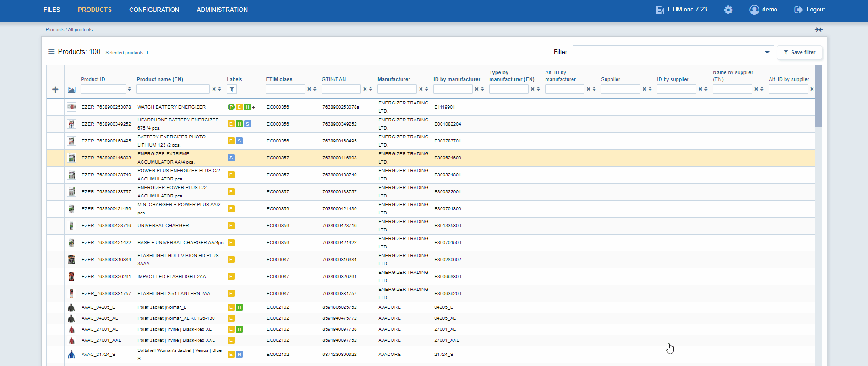868x366 pixels.
Task: Clear the ID by manufacturer filter
Action: click(x=477, y=89)
